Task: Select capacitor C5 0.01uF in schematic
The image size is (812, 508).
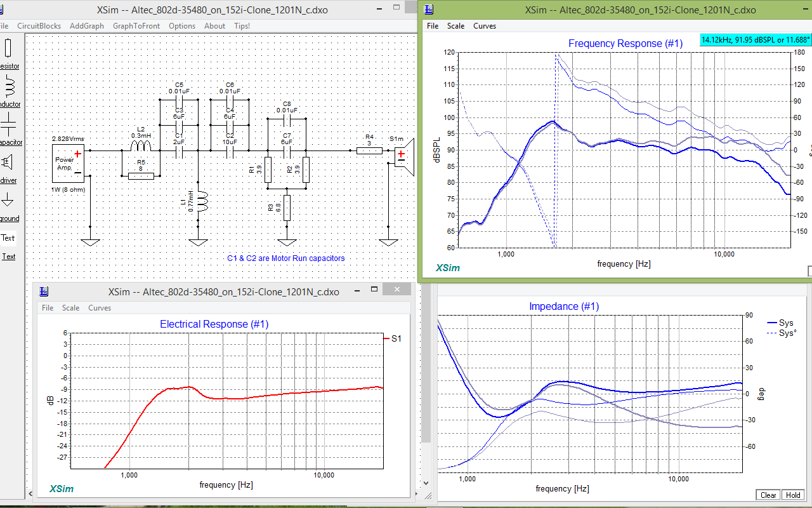Action: (x=179, y=100)
